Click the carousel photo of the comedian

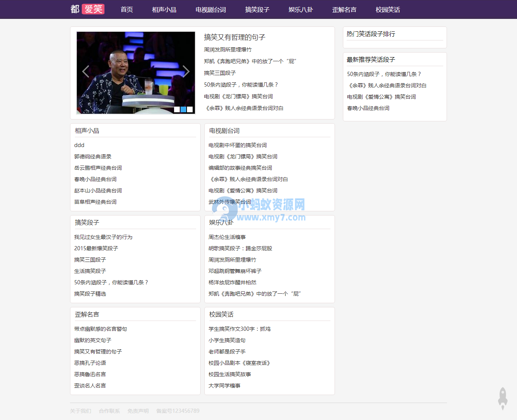136,73
